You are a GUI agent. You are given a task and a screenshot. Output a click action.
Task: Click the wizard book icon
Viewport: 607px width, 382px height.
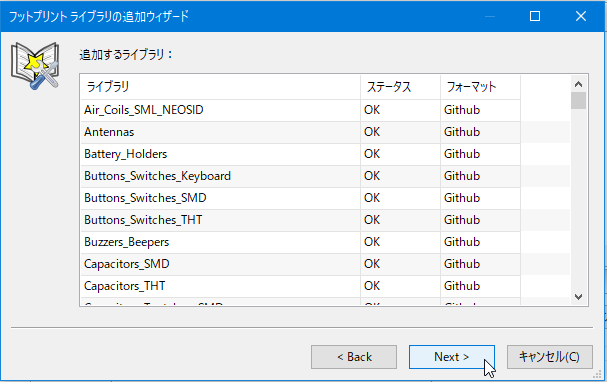pos(35,66)
